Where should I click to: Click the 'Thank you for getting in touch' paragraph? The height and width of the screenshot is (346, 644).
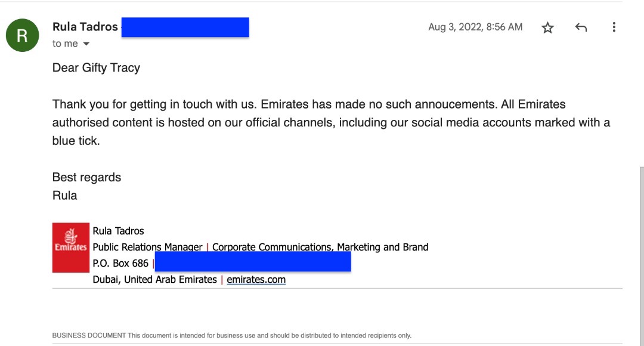point(331,122)
